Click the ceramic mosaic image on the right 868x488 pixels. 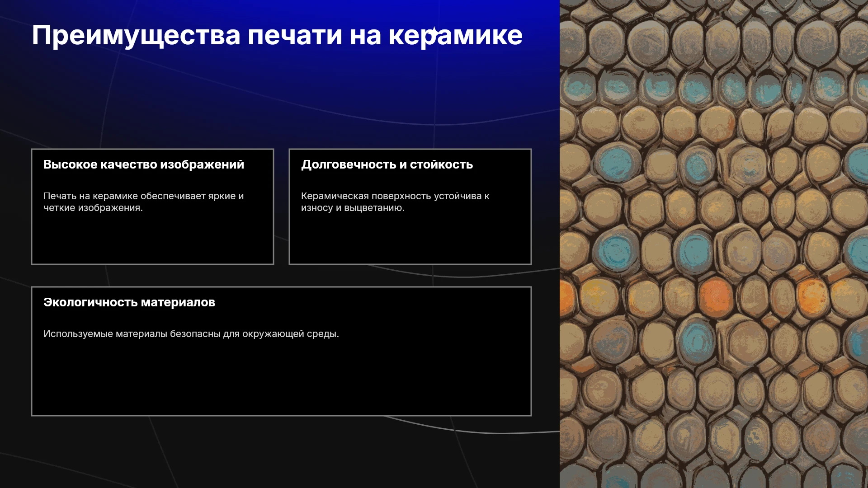(714, 244)
